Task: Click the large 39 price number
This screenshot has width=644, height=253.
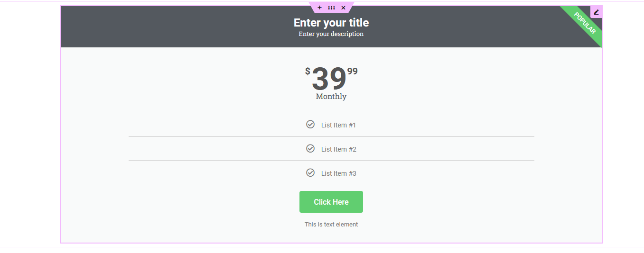Action: coord(329,79)
